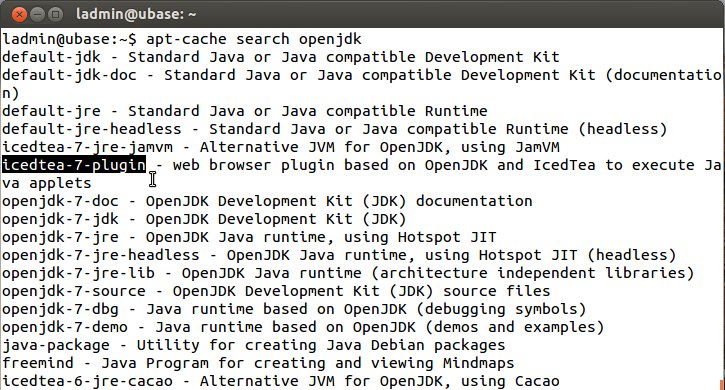Click the 'openjdk-7-jre-headless' package name
The height and width of the screenshot is (390, 725).
(100, 256)
